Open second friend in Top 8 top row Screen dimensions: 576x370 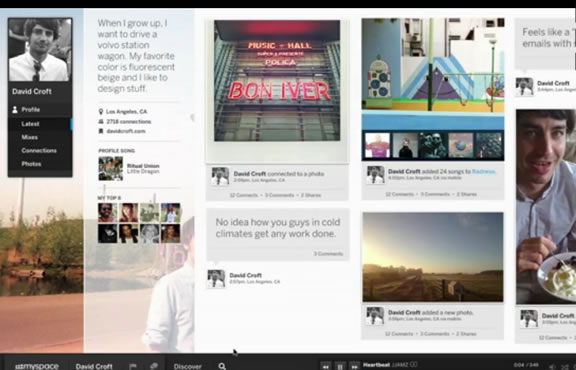(x=129, y=213)
